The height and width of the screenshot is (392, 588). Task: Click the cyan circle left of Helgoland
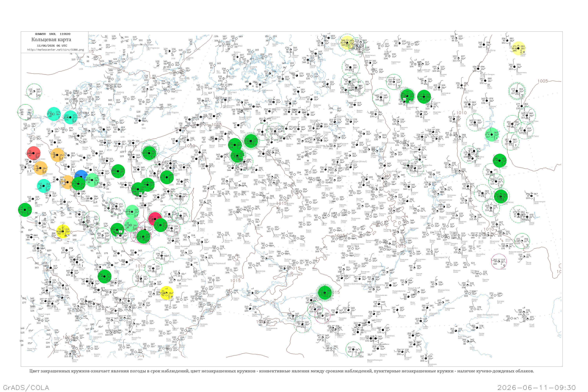point(54,114)
